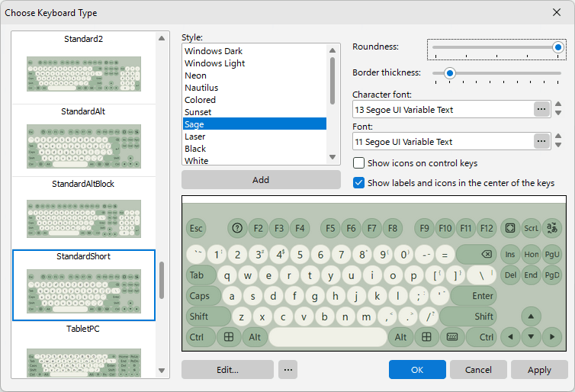
Task: Click the F12 key in keyboard preview
Action: point(487,228)
